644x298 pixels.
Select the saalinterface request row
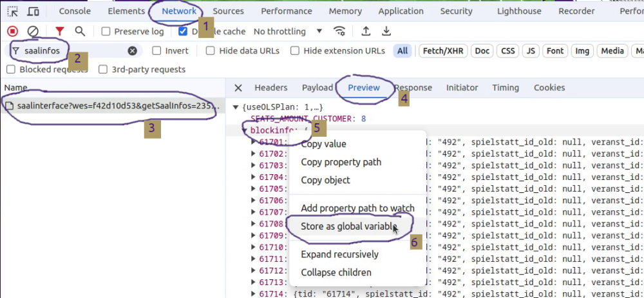pos(113,106)
